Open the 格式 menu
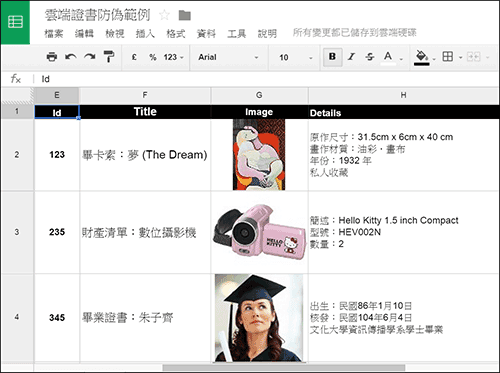This screenshot has width=500, height=373. [176, 33]
